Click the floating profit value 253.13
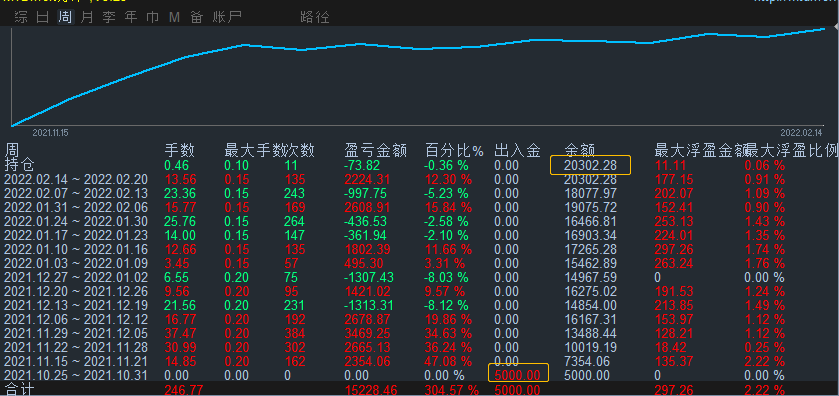839x396 pixels. pos(674,221)
